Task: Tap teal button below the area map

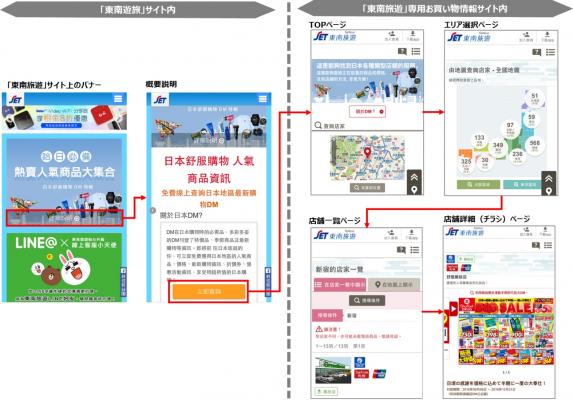Action: pyautogui.click(x=524, y=184)
